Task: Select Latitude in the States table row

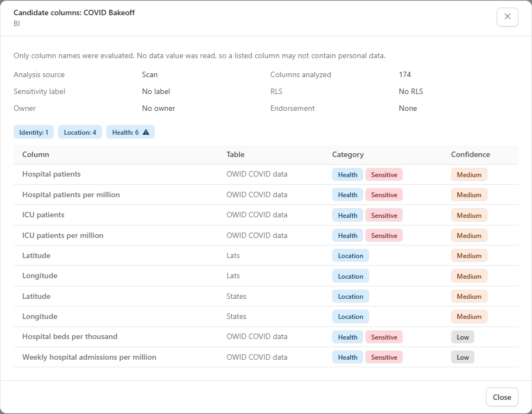Action: pyautogui.click(x=36, y=296)
